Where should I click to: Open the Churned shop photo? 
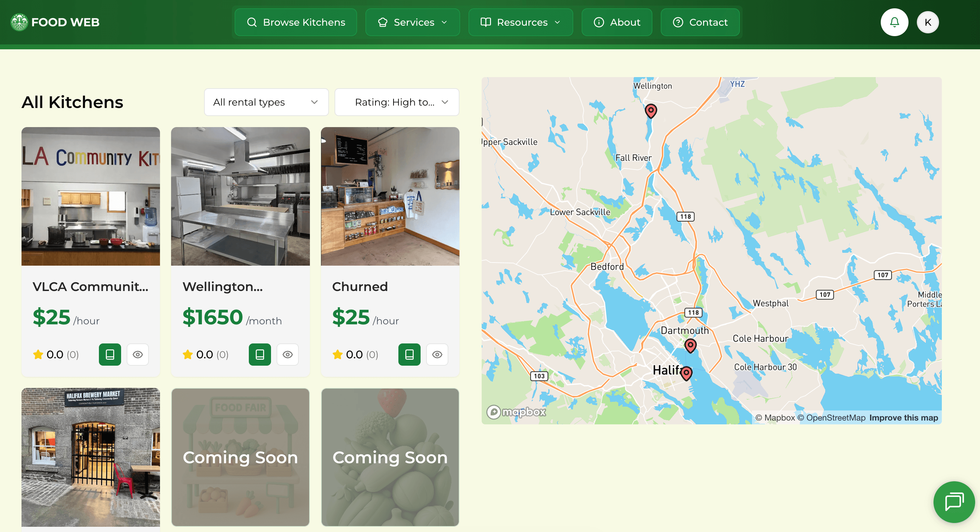[390, 196]
